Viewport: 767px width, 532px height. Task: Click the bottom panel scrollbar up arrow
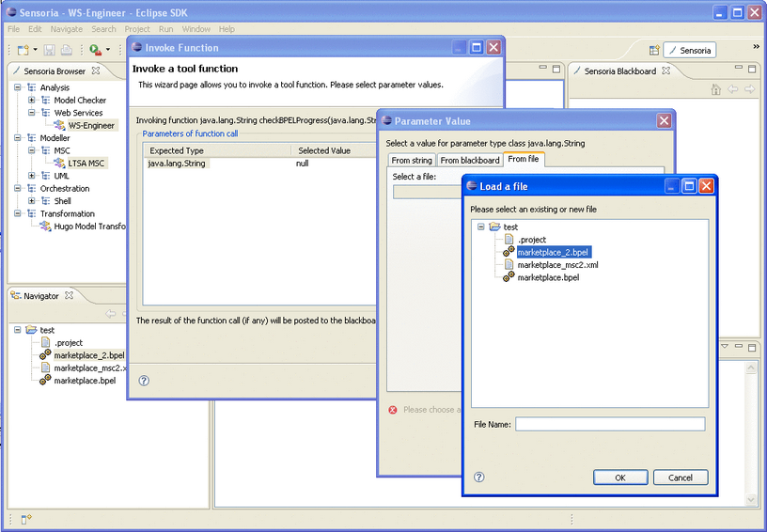point(751,368)
